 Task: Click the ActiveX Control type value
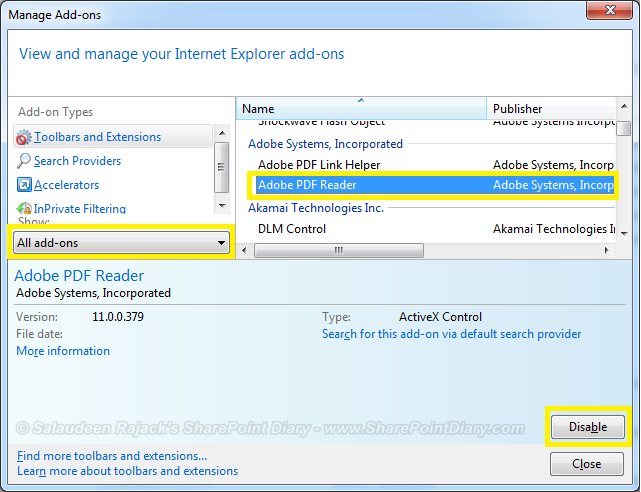pyautogui.click(x=440, y=317)
